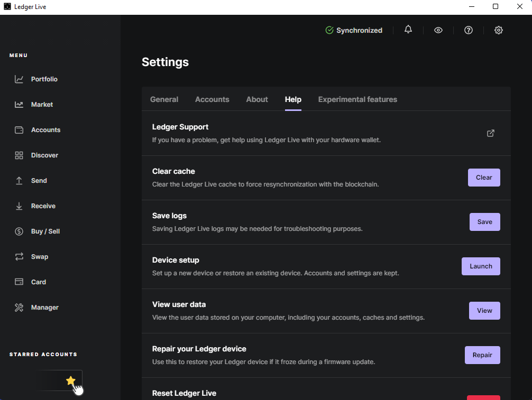The width and height of the screenshot is (532, 400).
Task: Open help question mark icon
Action: coord(468,30)
